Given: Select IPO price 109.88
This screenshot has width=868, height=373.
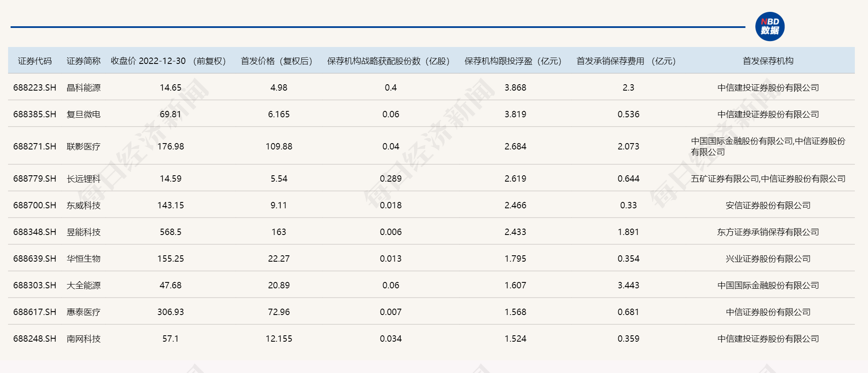Looking at the screenshot, I should 279,146.
